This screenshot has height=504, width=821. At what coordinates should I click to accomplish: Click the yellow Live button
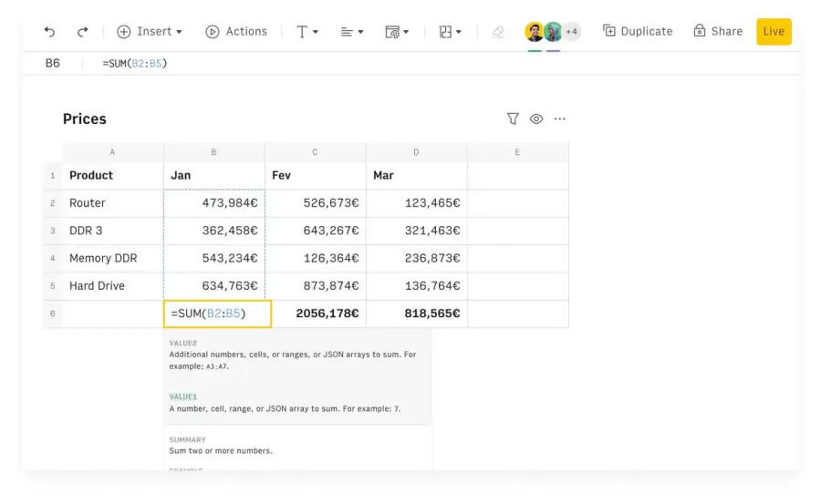(774, 31)
